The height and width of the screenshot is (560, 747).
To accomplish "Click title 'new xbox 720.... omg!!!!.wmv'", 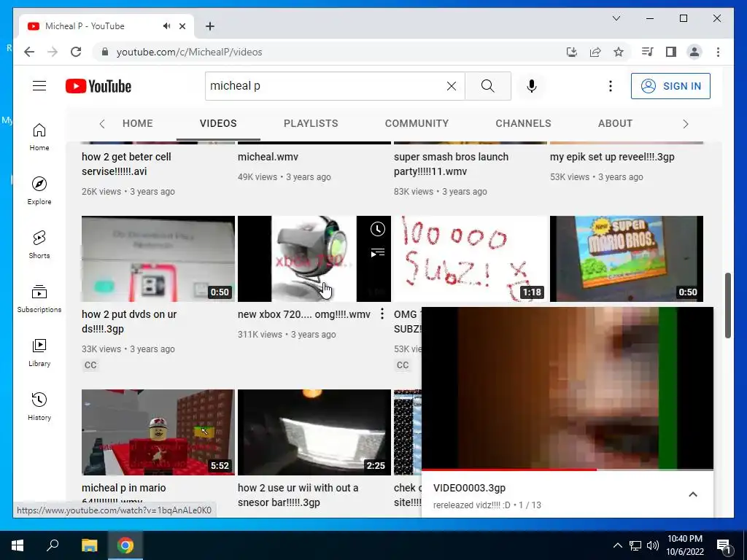I will (304, 314).
